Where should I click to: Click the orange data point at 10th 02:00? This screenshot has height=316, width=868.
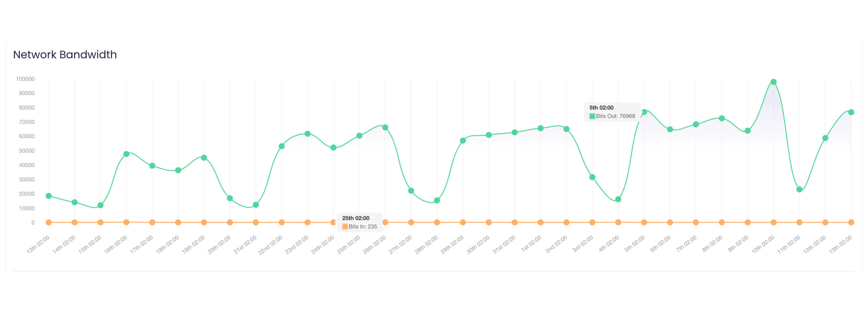[x=773, y=222]
